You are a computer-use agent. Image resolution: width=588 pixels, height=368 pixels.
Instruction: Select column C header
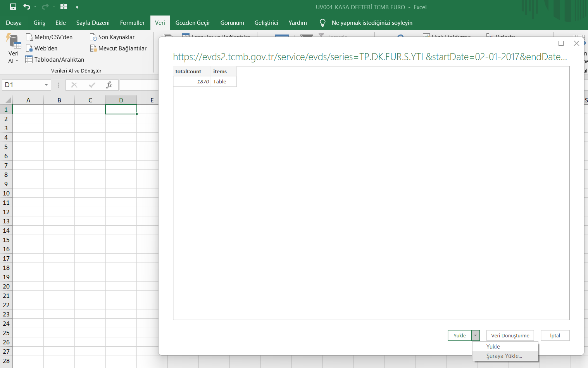(90, 100)
